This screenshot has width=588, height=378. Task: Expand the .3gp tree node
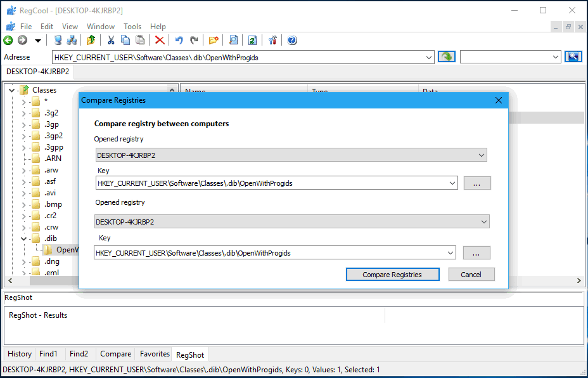[23, 124]
